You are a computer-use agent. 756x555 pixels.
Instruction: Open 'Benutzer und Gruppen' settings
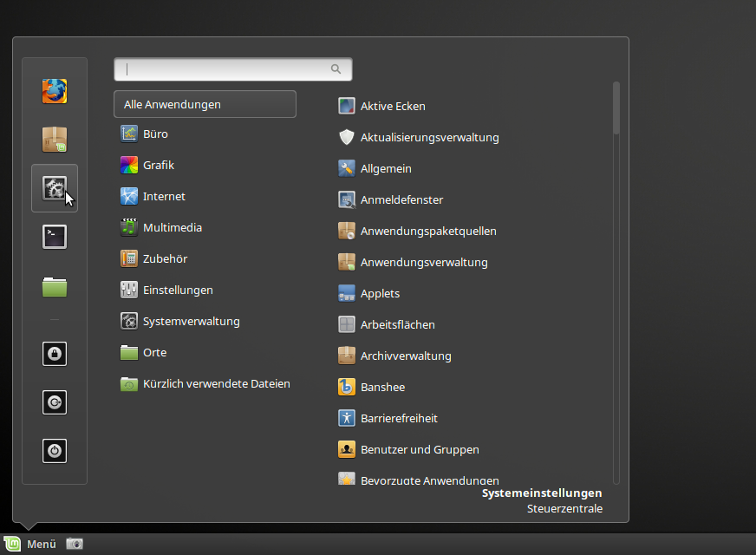[x=420, y=449]
